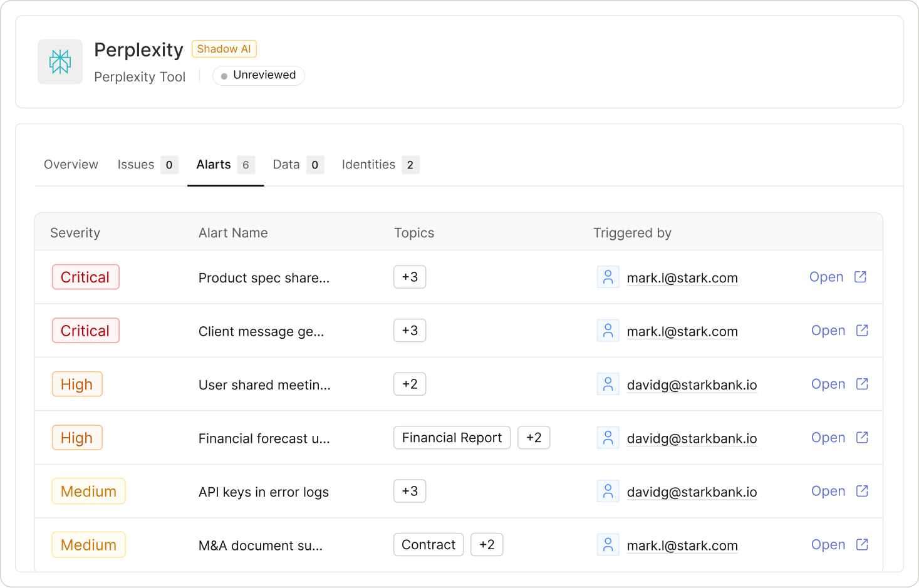Click external link icon for M&A document alert

pyautogui.click(x=862, y=545)
